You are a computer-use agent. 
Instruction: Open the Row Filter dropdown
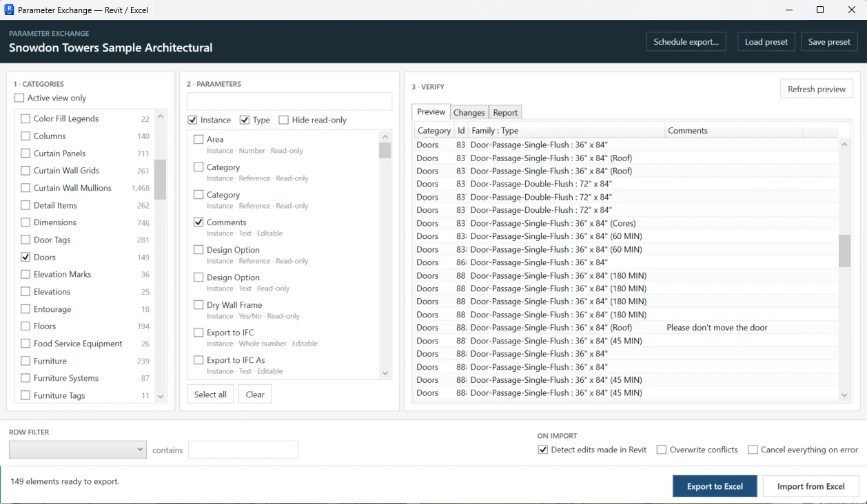pos(78,450)
